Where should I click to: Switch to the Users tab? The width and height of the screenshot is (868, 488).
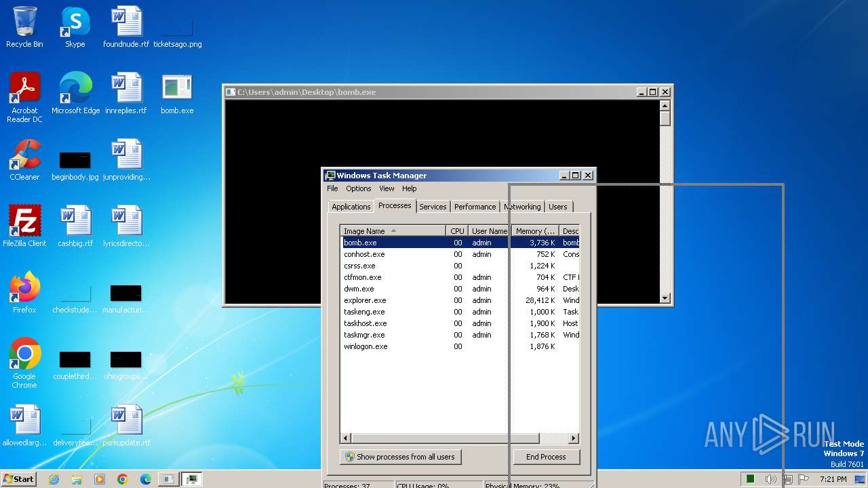tap(558, 207)
